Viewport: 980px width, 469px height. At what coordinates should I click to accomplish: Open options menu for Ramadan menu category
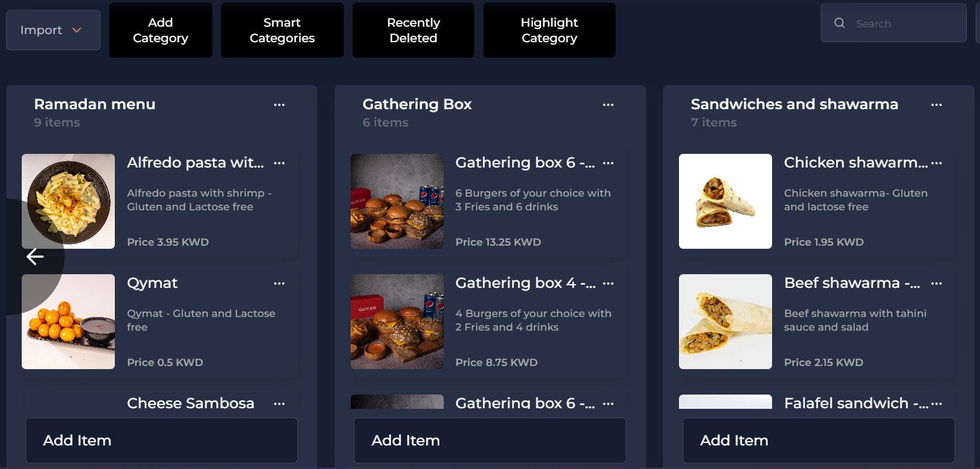[279, 105]
